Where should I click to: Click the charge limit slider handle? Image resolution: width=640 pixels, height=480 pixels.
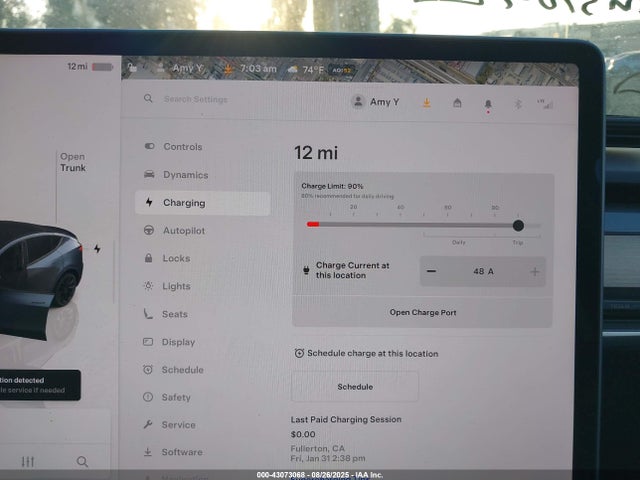coord(518,225)
